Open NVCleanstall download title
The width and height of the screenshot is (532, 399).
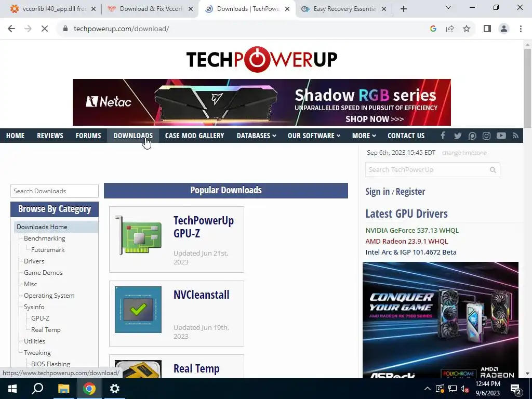pyautogui.click(x=201, y=295)
